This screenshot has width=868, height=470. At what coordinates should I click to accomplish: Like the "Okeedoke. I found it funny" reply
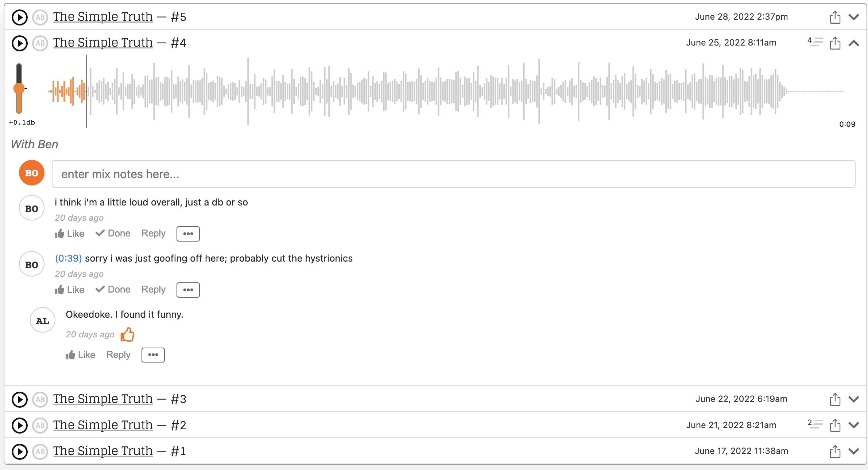tap(80, 355)
